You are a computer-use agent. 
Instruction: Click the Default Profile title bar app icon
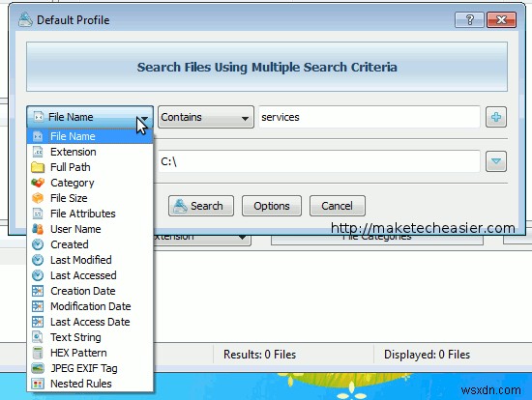[25, 19]
